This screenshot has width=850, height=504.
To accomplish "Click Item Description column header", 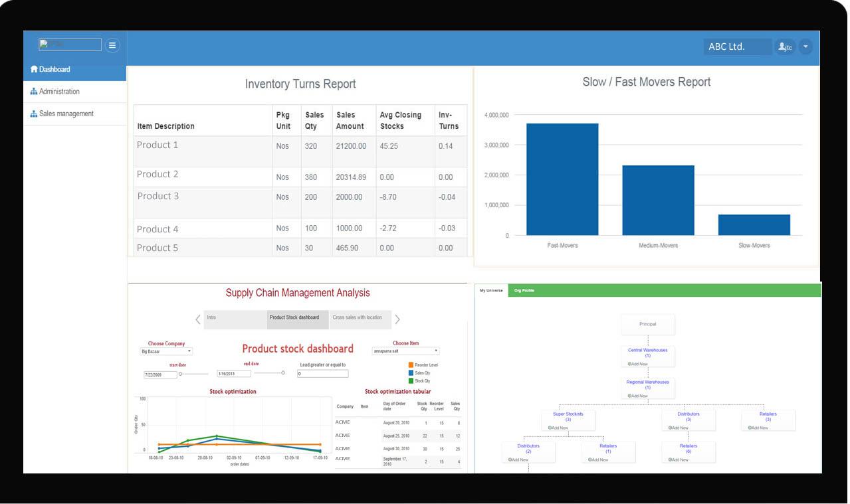I will point(165,126).
